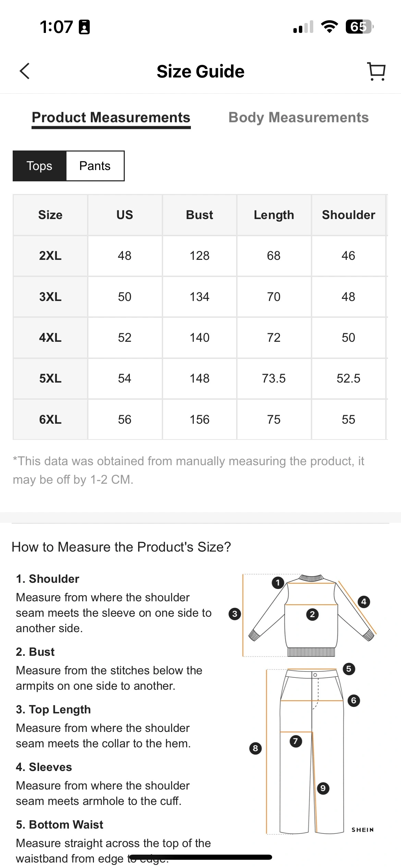Tap marker number 2 on sweater diagram
Viewport: 401px width, 868px height.
tap(312, 614)
